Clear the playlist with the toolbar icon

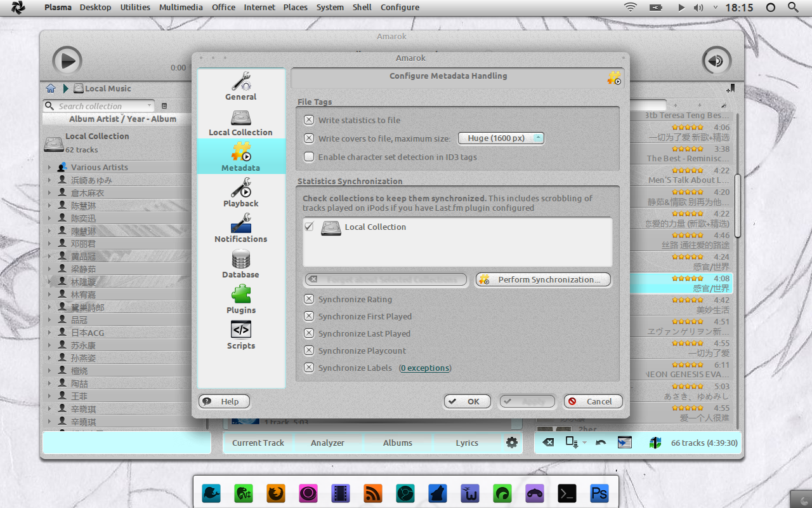click(549, 443)
